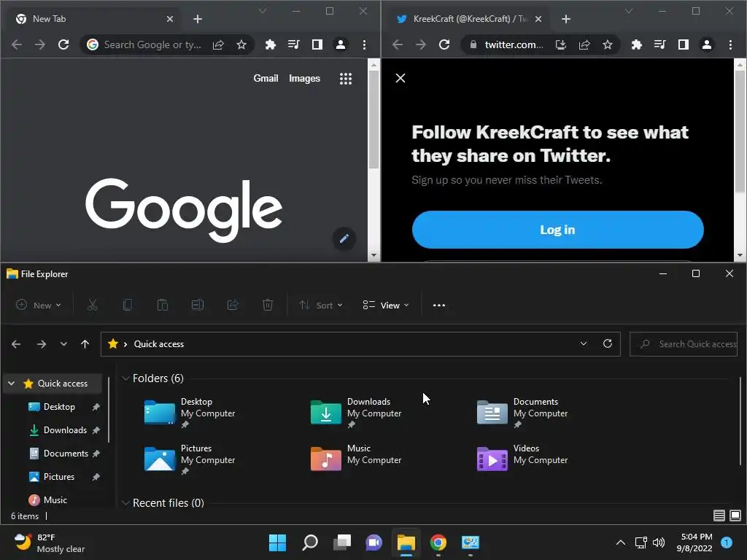The height and width of the screenshot is (560, 747).
Task: Open address bar history dropdown arrow
Action: point(583,344)
